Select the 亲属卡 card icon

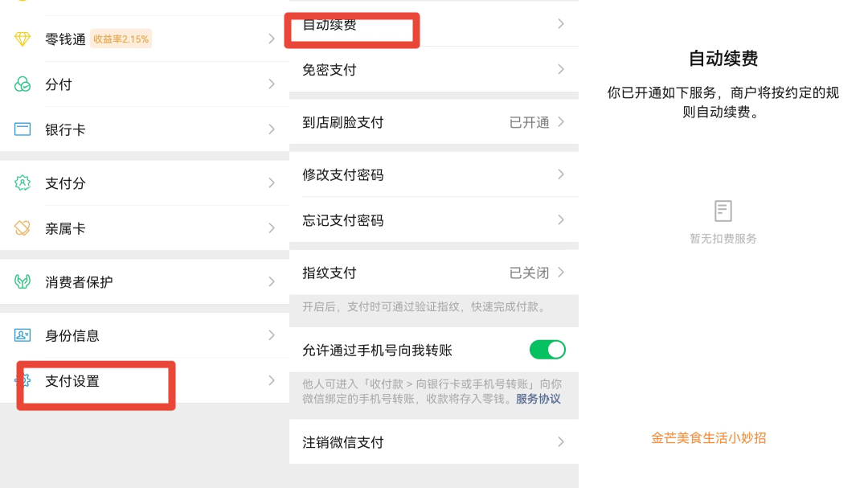tap(22, 228)
